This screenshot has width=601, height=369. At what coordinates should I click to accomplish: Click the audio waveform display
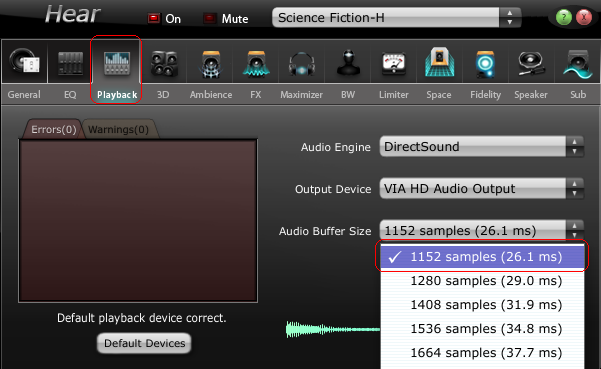[x=333, y=329]
